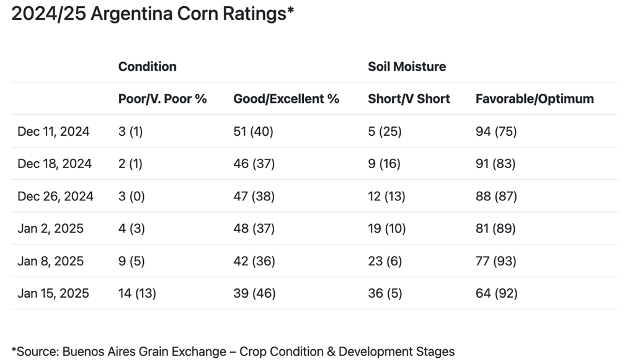Click the '51 (40)' Good/Excellent cell

[x=253, y=131]
